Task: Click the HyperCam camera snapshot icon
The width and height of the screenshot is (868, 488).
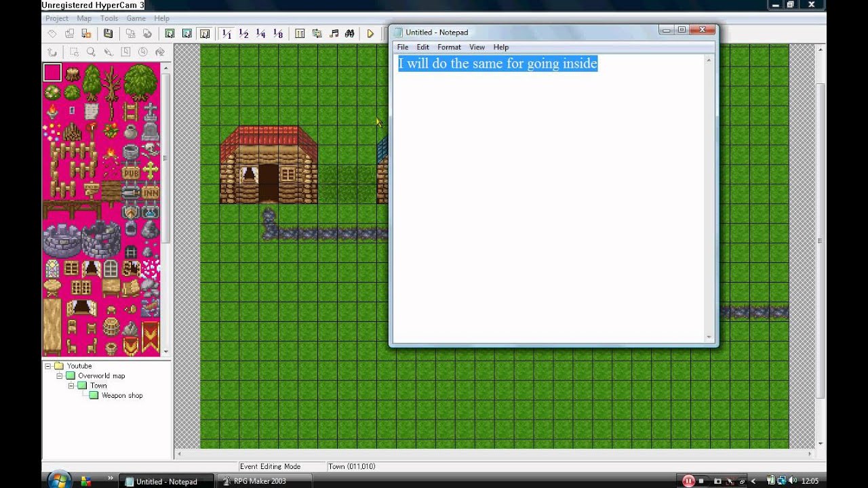Action: point(717,481)
